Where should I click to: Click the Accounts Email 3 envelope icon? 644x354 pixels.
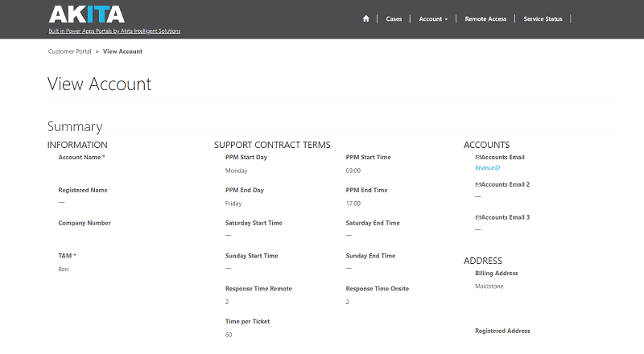coord(477,218)
